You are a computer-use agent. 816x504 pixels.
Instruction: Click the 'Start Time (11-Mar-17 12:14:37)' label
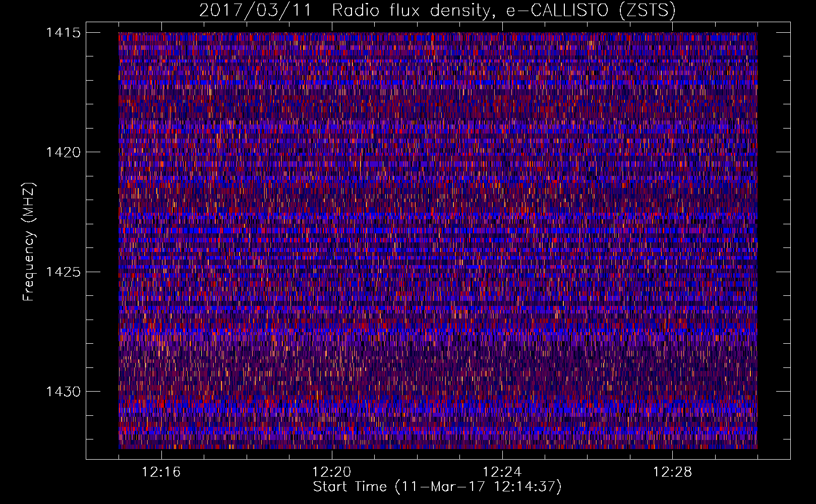437,487
